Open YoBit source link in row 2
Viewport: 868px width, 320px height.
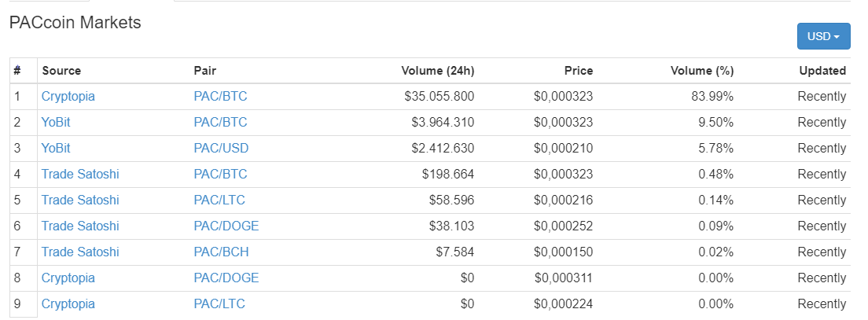click(x=56, y=123)
